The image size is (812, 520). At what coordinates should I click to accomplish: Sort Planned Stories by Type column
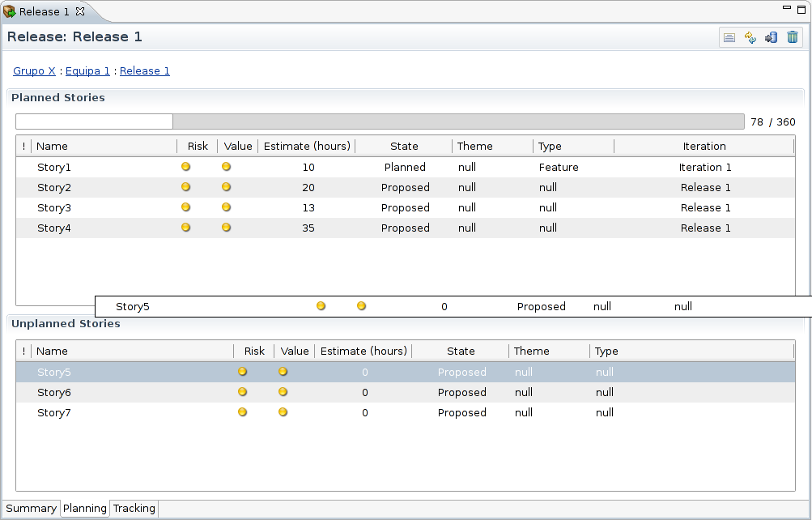pos(573,146)
